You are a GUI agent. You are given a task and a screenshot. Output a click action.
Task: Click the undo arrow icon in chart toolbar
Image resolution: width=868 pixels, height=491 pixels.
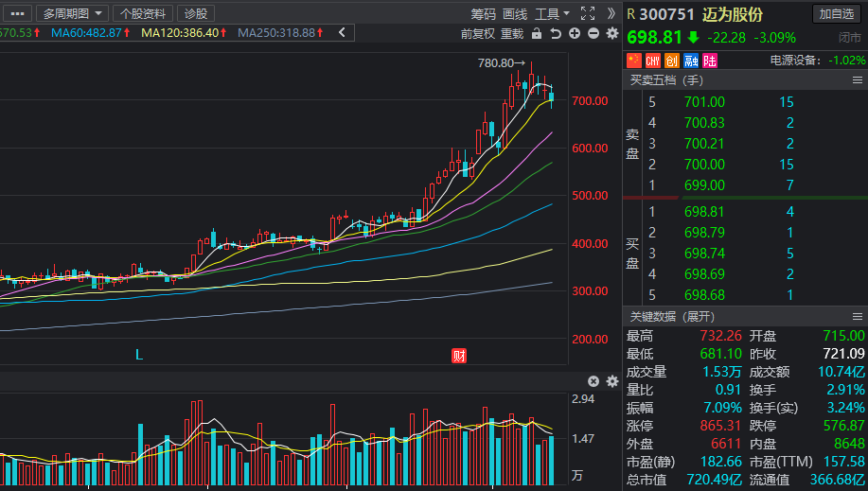click(556, 34)
